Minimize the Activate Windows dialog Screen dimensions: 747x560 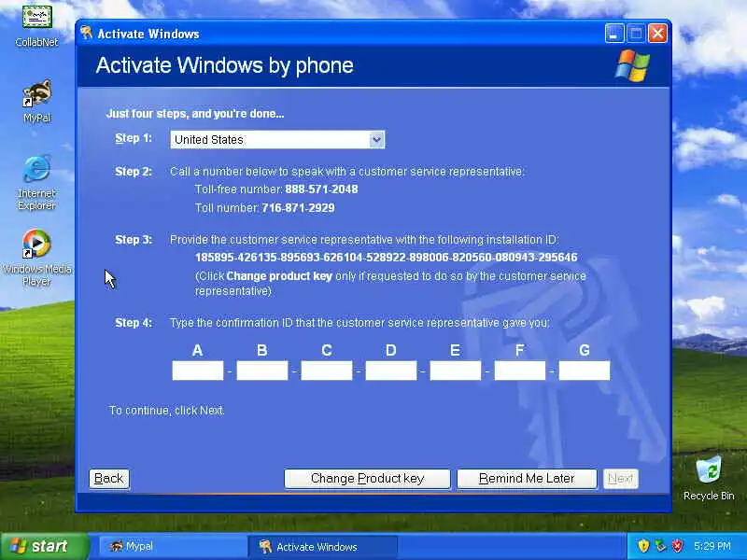614,34
